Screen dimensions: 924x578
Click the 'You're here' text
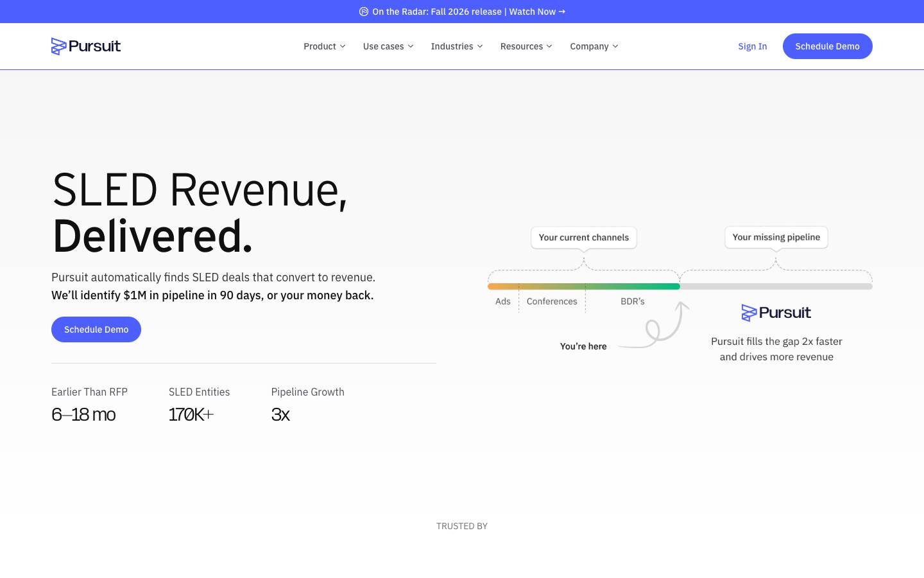(x=583, y=346)
